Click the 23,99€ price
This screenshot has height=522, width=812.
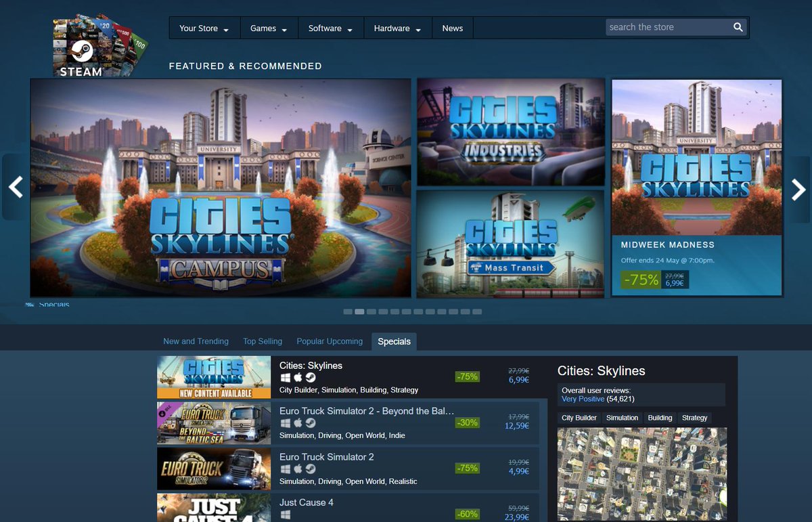[517, 517]
